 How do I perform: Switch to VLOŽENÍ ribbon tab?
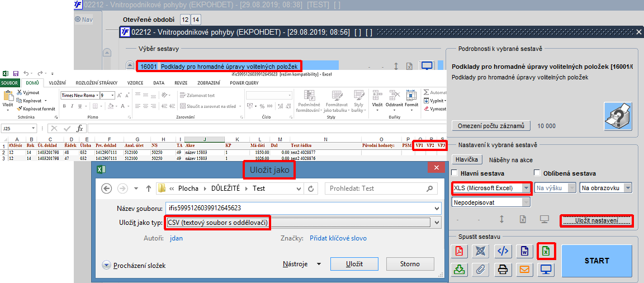58,83
